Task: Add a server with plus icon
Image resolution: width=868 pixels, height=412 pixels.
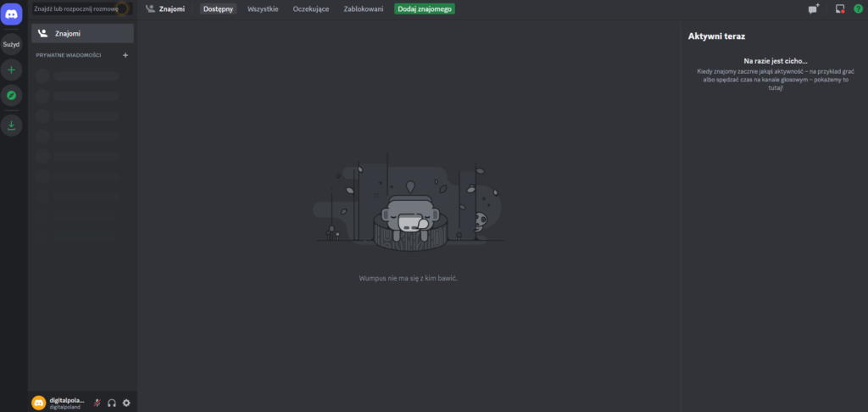Action: click(11, 70)
